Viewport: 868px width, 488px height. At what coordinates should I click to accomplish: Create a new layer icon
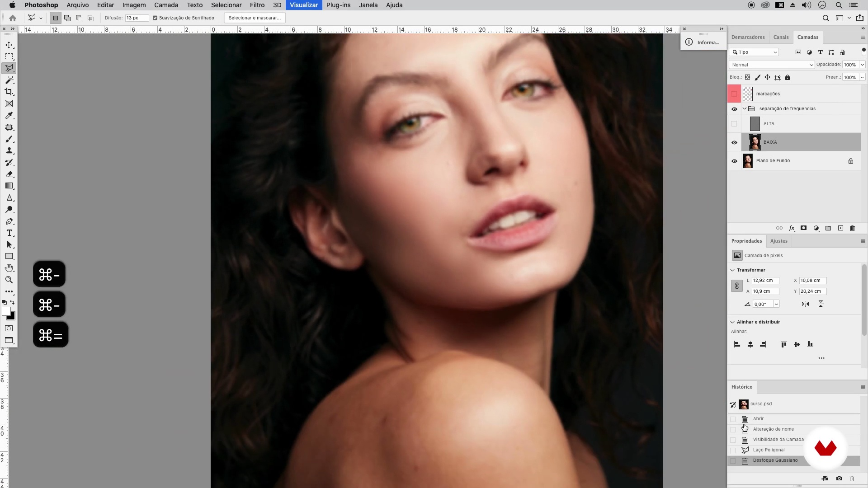840,228
